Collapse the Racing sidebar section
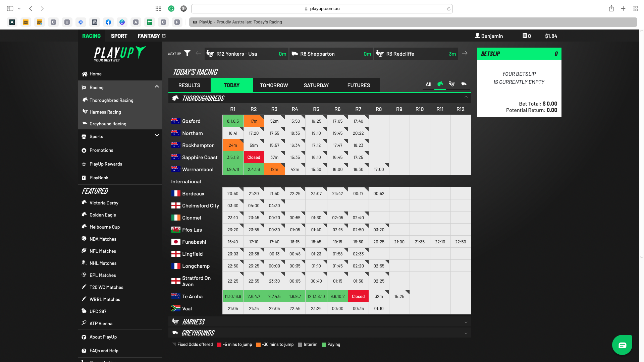 (x=157, y=87)
